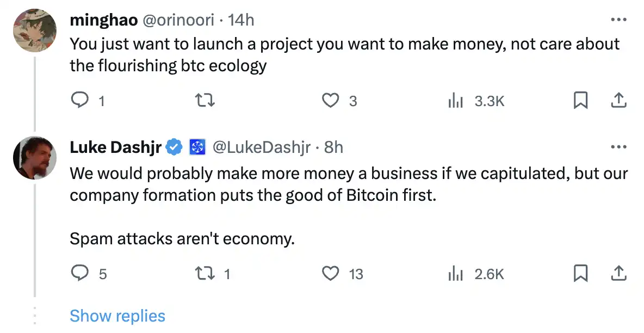The width and height of the screenshot is (644, 333).
Task: Open the @LukeDashjr handle link
Action: [x=261, y=147]
